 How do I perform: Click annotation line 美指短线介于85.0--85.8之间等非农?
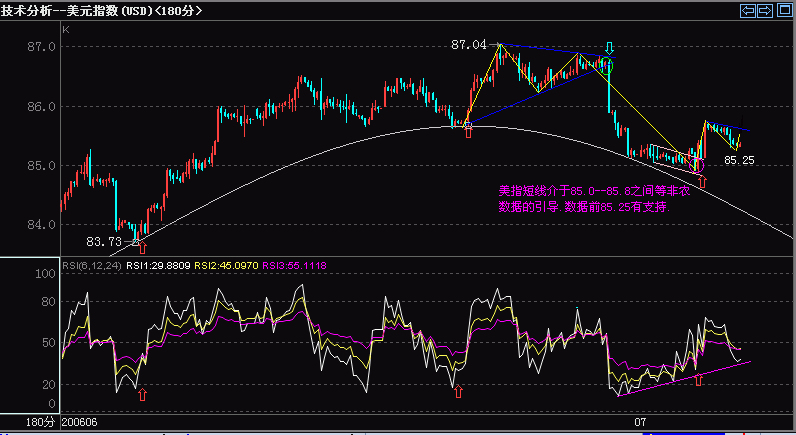594,191
